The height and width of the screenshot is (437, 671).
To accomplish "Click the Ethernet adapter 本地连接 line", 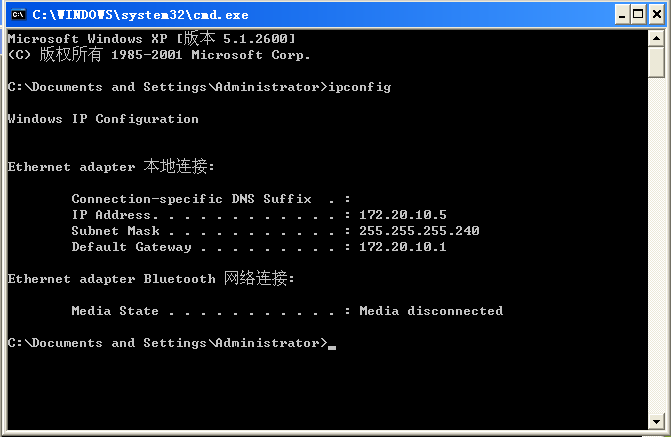I will click(x=111, y=166).
